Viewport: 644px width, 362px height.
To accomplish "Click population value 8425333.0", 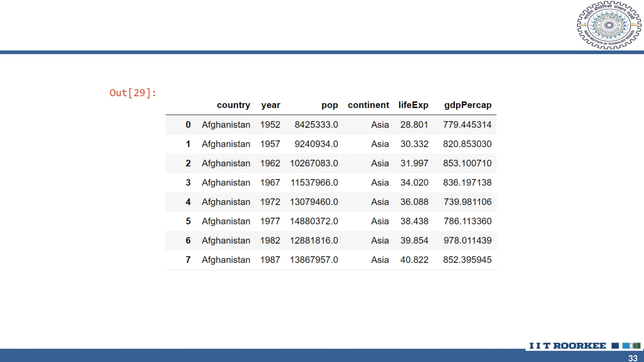I will point(316,125).
